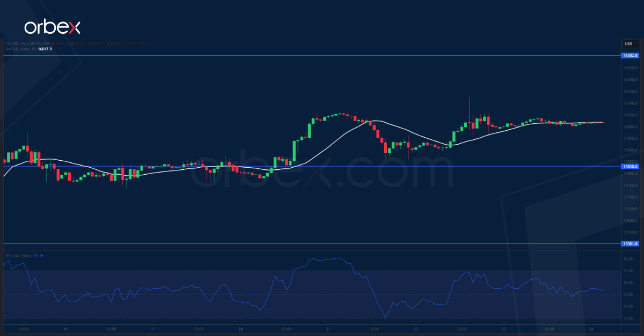Open the USD currency selector

click(x=628, y=43)
